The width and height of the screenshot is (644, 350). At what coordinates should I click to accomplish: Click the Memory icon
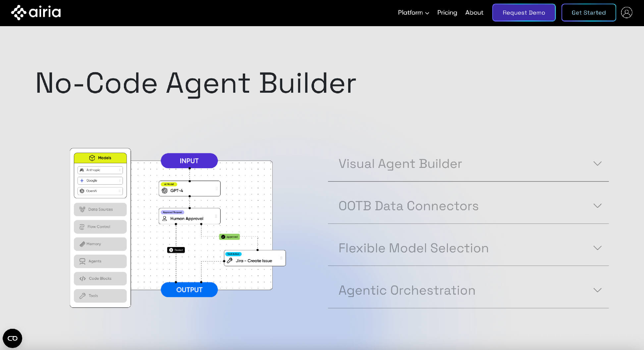[82, 244]
